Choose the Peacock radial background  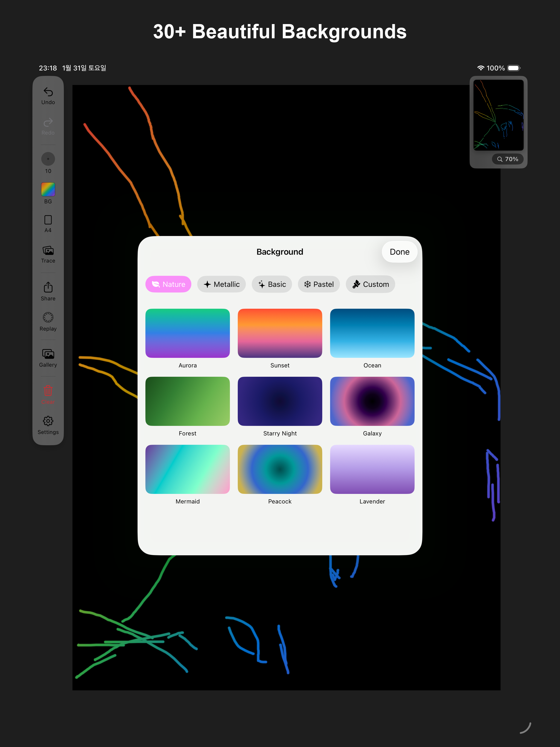coord(280,469)
